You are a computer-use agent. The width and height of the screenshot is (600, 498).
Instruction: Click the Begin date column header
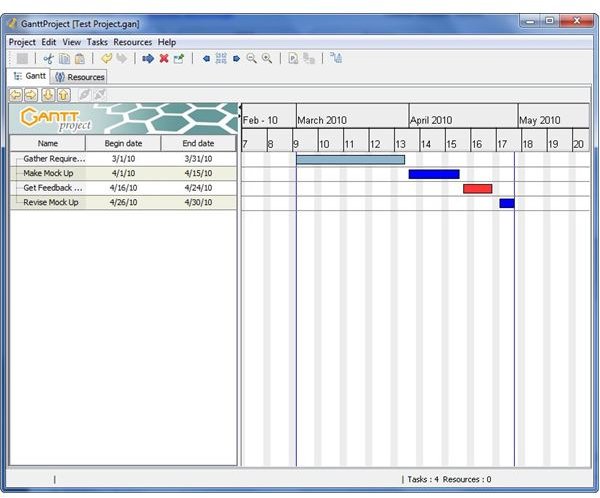123,143
